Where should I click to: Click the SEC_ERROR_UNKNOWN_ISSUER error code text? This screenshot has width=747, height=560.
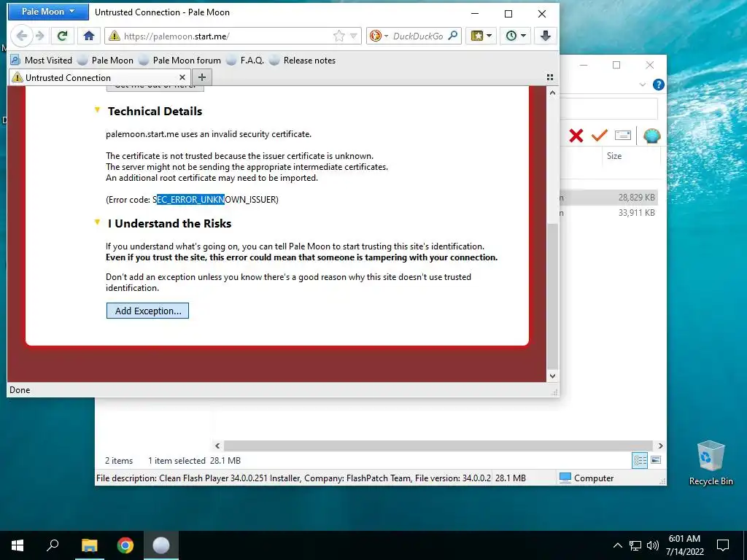tap(215, 200)
